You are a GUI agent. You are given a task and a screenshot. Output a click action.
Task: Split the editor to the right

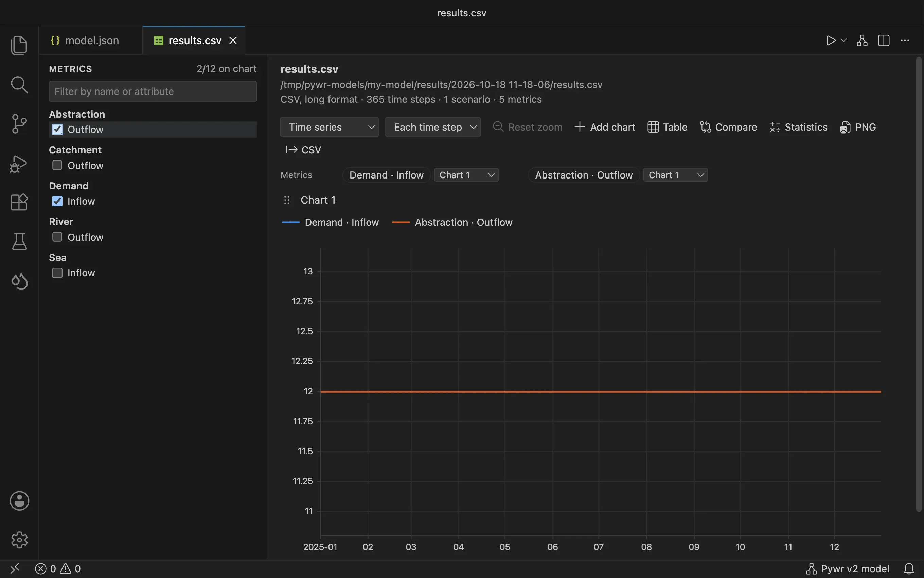click(x=884, y=40)
